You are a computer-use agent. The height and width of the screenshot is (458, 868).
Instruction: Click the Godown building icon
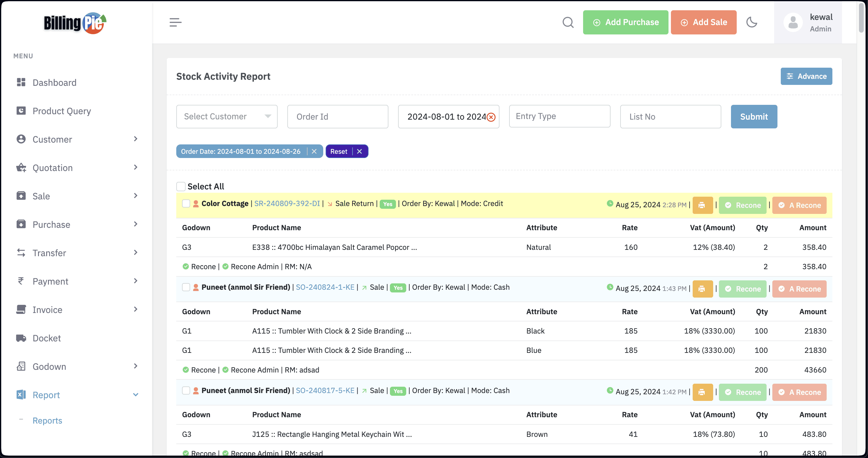pos(21,366)
